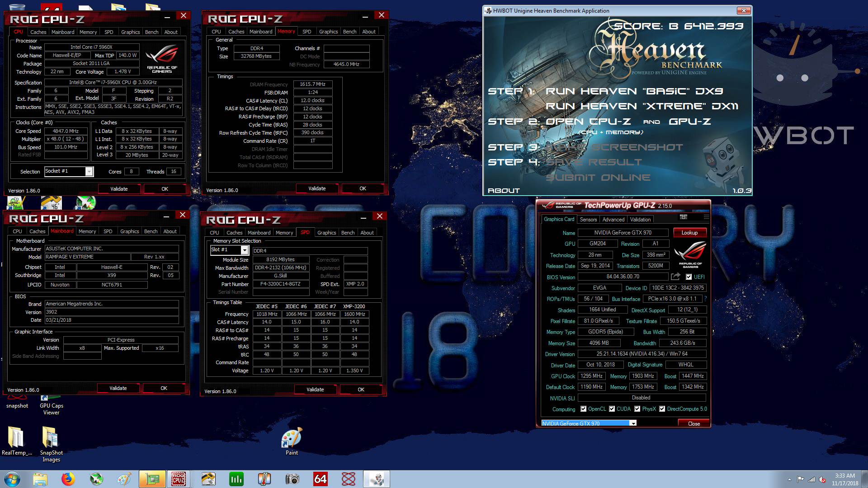The width and height of the screenshot is (868, 488).
Task: Open the red 64 taskbar icon
Action: coord(321,479)
